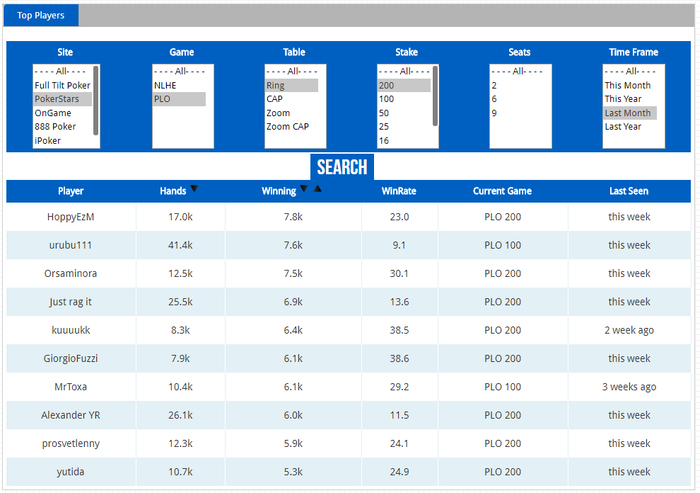700x493 pixels.
Task: Choose This Year time frame
Action: (x=623, y=99)
